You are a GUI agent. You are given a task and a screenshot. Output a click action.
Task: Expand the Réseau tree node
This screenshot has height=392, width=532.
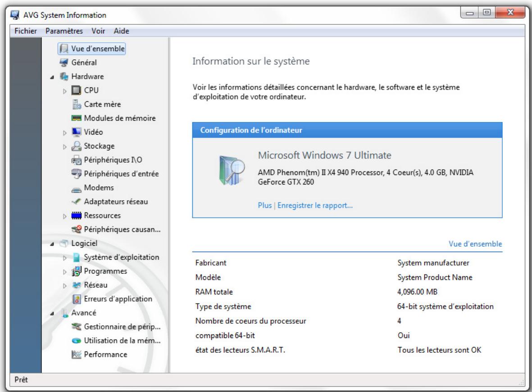coord(64,285)
